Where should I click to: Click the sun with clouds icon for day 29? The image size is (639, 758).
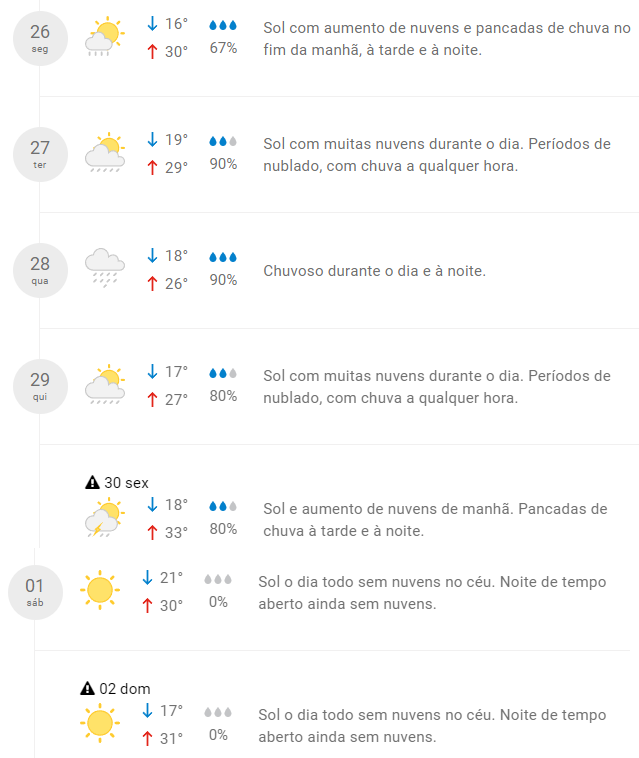tap(104, 384)
